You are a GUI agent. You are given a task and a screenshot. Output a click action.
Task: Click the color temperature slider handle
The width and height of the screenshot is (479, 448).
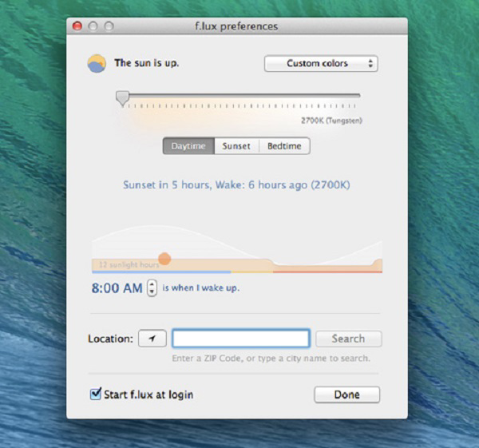coord(122,97)
